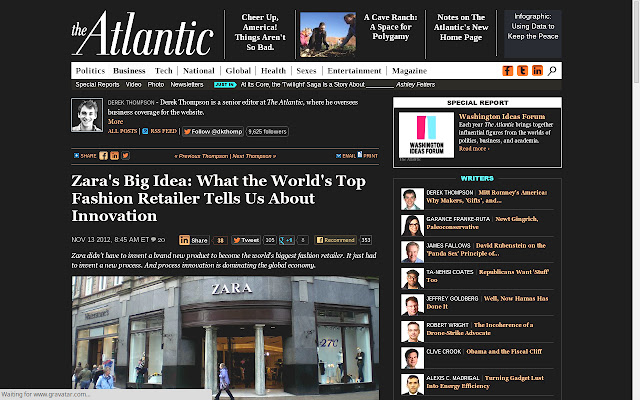Open the Politics section
The image size is (640, 400).
pos(90,71)
